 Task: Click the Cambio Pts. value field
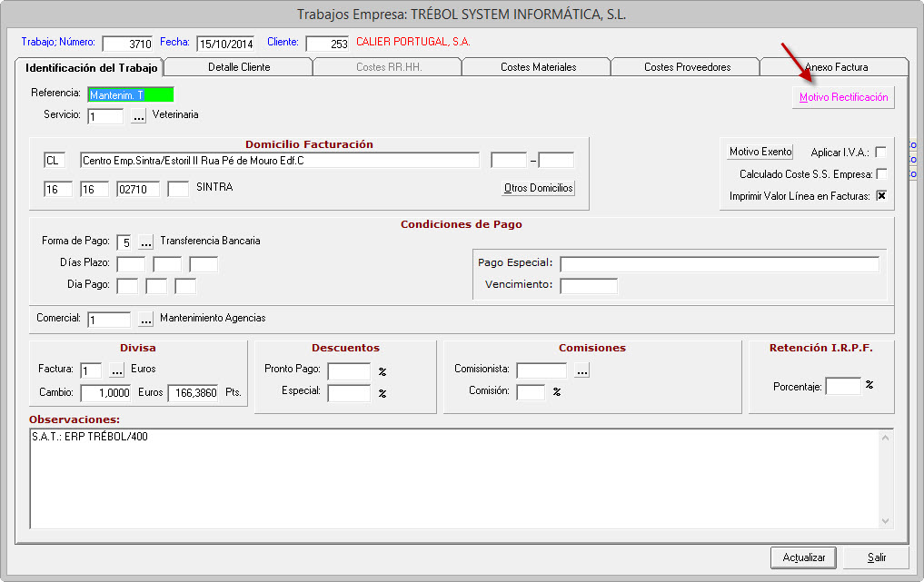tap(193, 393)
